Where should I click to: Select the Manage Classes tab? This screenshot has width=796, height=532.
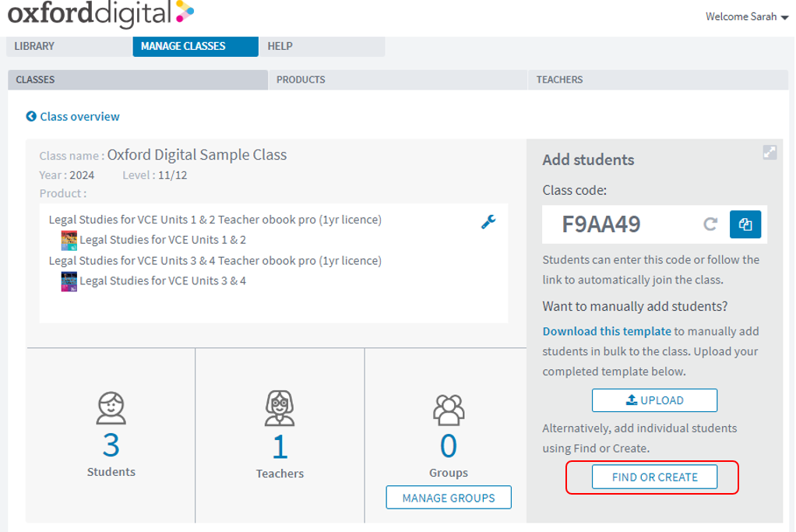pyautogui.click(x=195, y=46)
